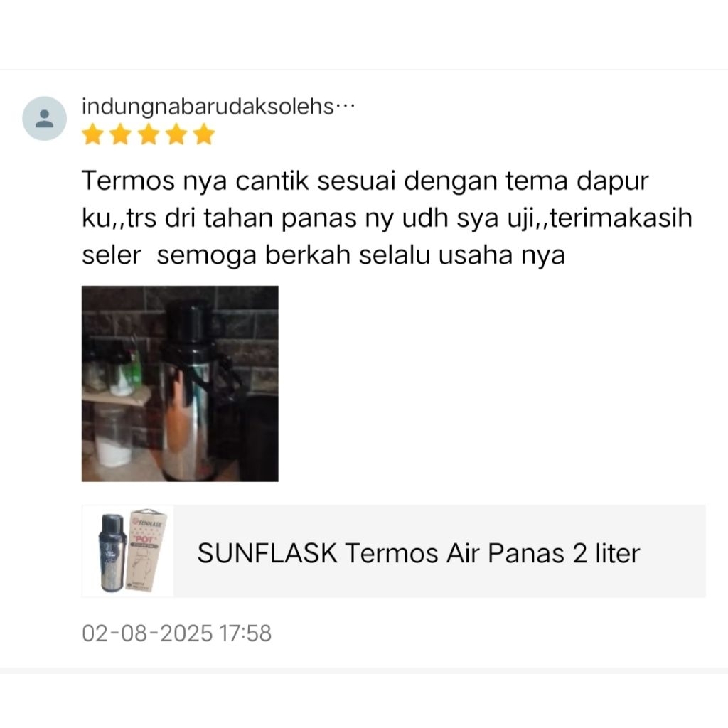
Task: Tap the POT box in product thumbnail
Action: coord(145,550)
